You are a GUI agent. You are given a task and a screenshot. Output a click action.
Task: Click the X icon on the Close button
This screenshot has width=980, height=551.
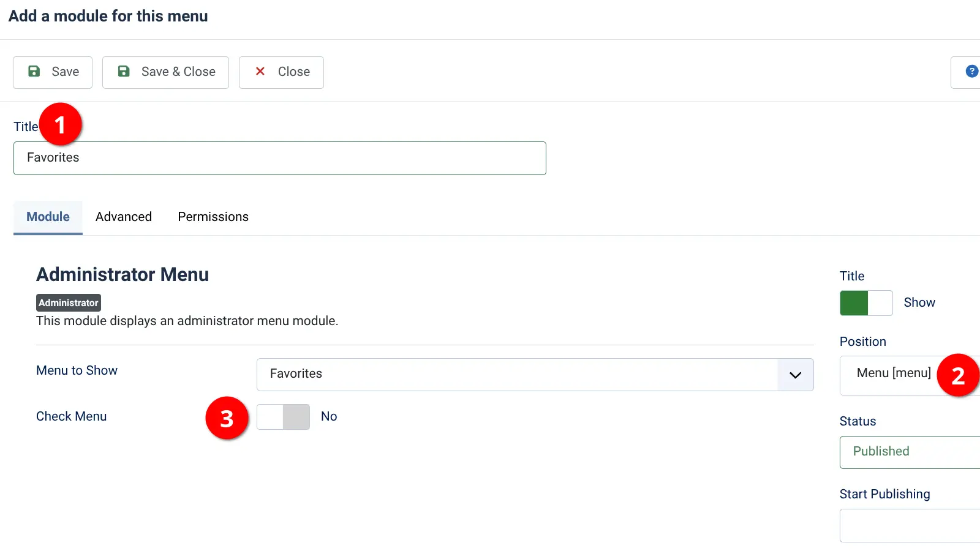(260, 72)
